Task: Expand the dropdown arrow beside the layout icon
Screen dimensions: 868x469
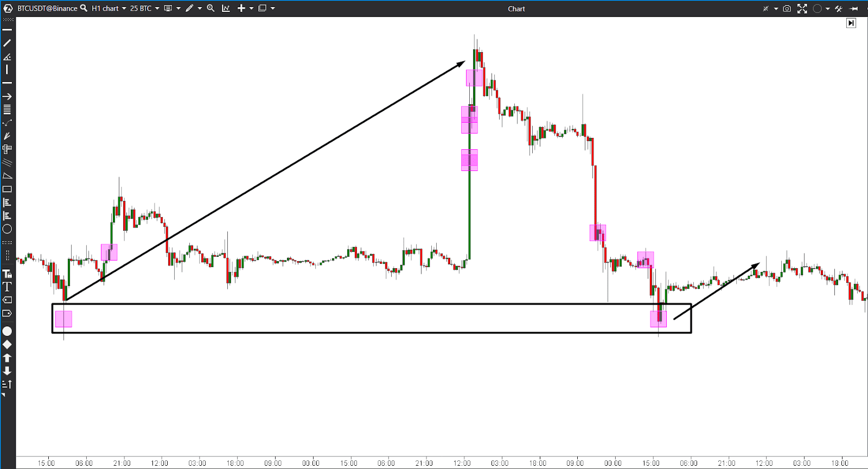Action: point(272,9)
